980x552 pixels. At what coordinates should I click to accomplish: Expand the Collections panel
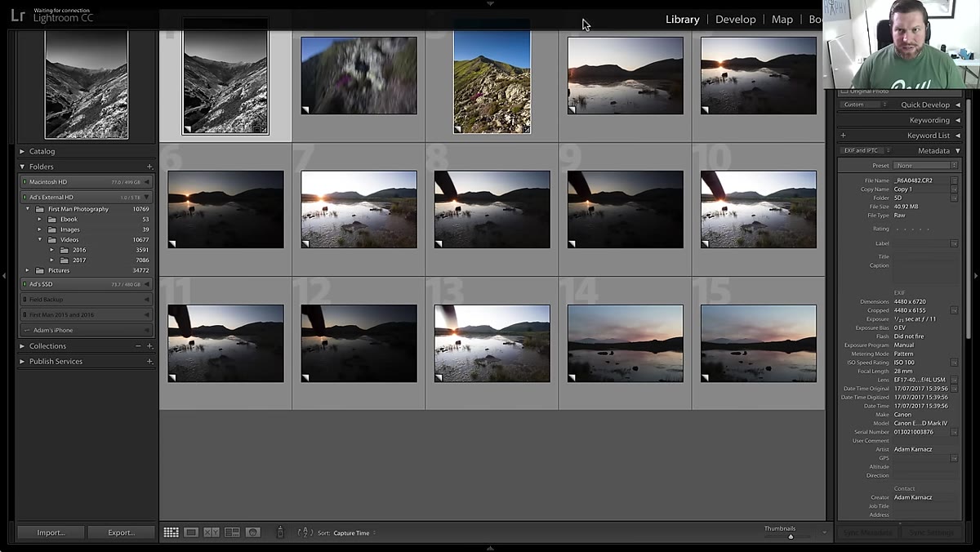point(22,346)
